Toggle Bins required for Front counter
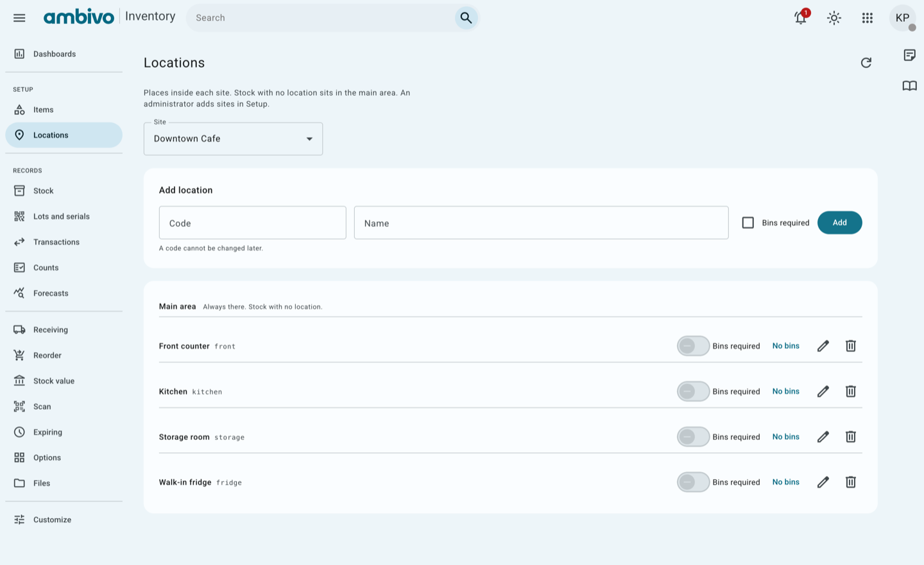Screen dimensions: 924x565 (693, 346)
